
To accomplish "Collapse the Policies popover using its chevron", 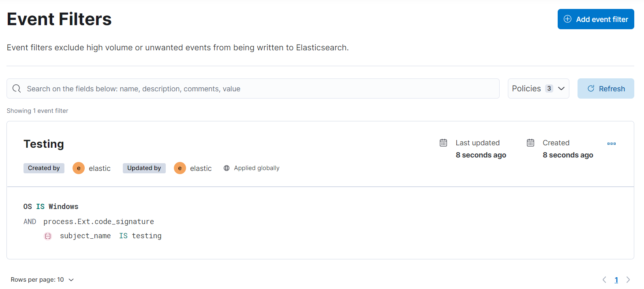I will click(562, 88).
